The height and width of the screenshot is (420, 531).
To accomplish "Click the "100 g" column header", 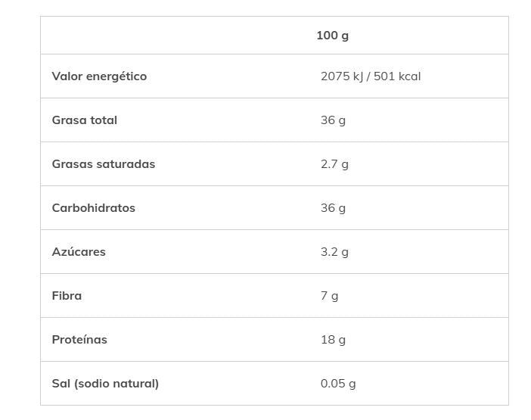I will pyautogui.click(x=332, y=36).
